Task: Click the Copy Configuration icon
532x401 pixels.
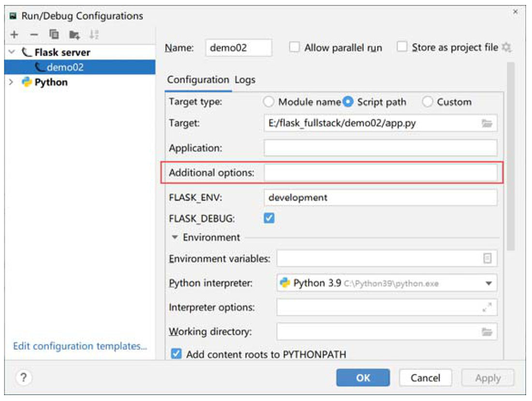Action: (x=54, y=34)
